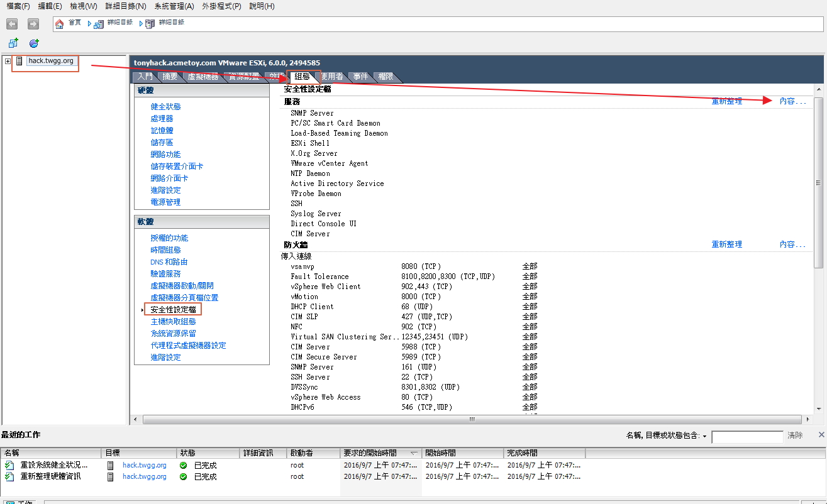Image resolution: width=827 pixels, height=504 pixels.
Task: Click host icon in second recent task target
Action: [x=111, y=476]
